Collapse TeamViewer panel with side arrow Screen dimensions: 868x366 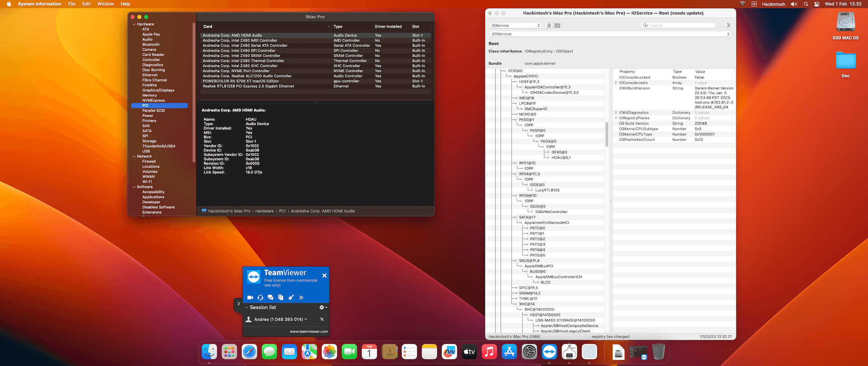(239, 304)
